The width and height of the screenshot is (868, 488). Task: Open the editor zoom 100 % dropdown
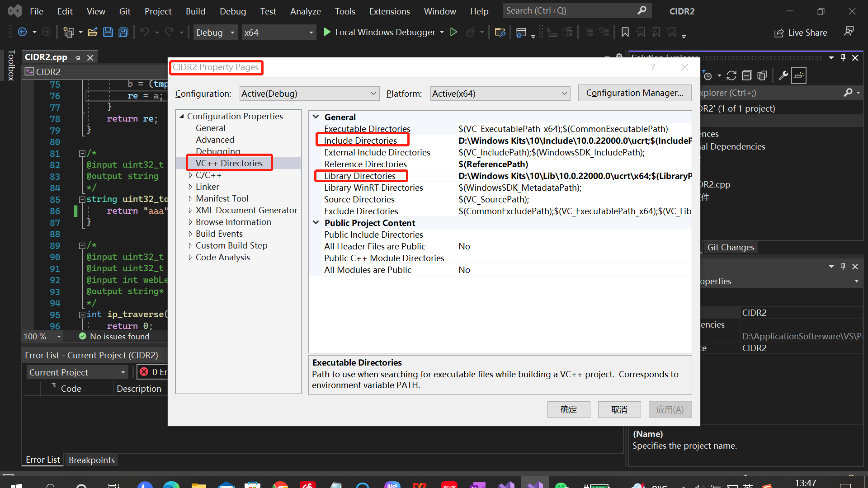pyautogui.click(x=59, y=337)
